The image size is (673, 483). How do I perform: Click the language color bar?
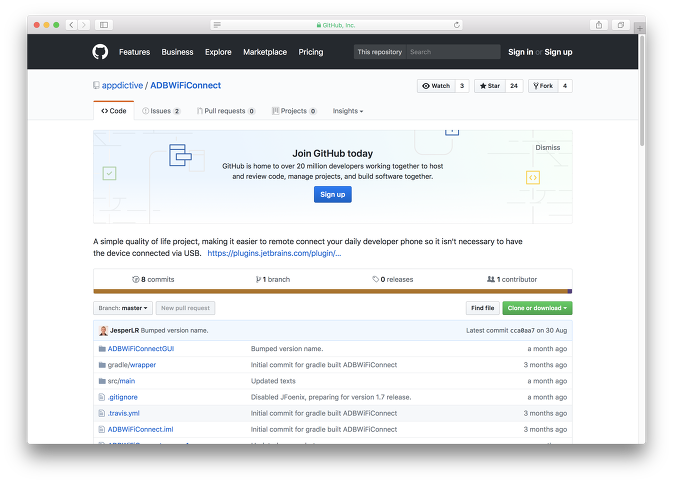coord(333,292)
